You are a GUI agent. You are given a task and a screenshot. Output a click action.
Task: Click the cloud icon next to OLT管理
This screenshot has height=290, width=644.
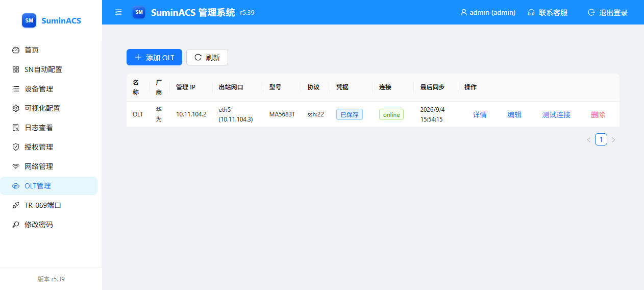(16, 186)
